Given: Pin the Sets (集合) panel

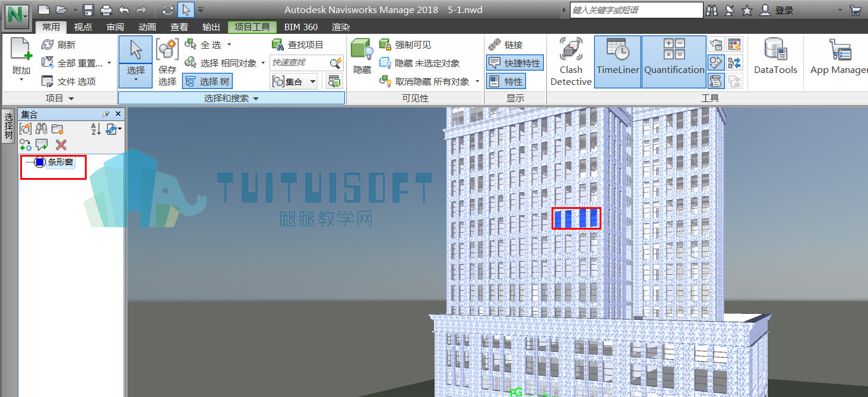Looking at the screenshot, I should coord(106,114).
